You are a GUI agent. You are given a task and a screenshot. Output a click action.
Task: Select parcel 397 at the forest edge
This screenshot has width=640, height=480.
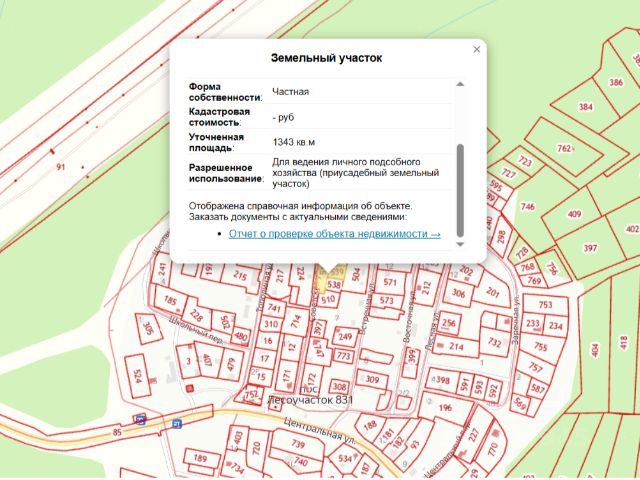[590, 248]
